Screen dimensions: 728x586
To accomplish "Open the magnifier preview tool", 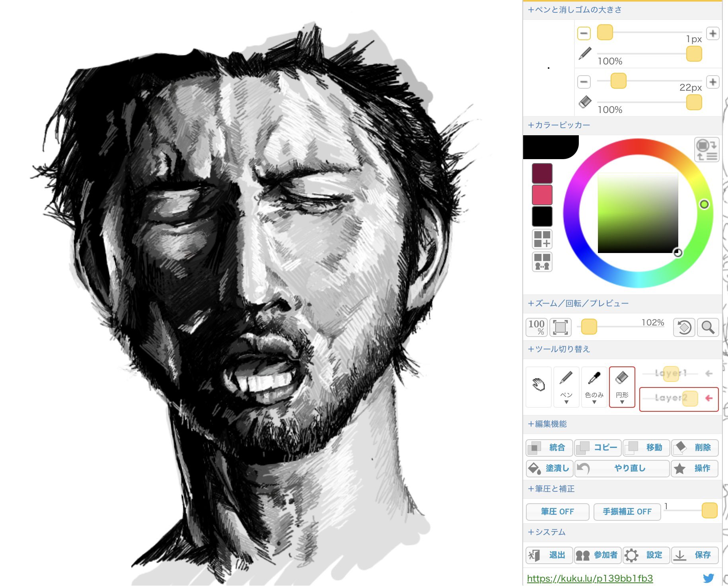I will click(707, 327).
